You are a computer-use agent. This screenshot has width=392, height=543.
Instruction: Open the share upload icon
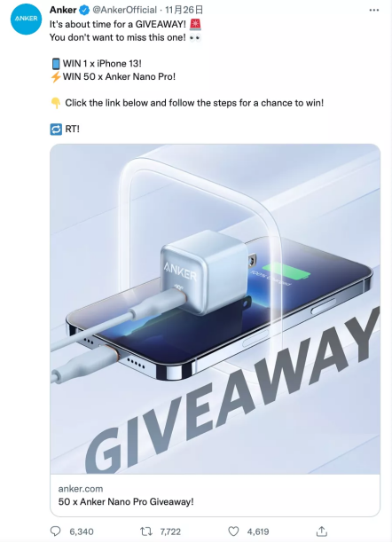click(322, 531)
